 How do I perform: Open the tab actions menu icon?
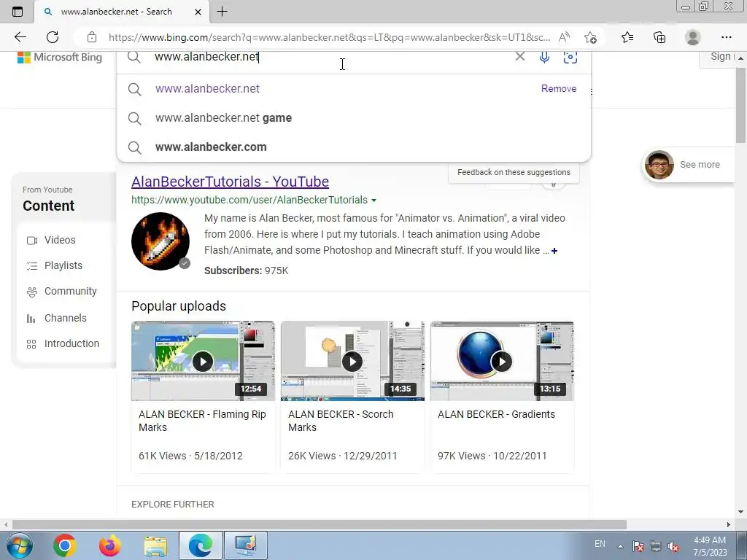(x=18, y=12)
